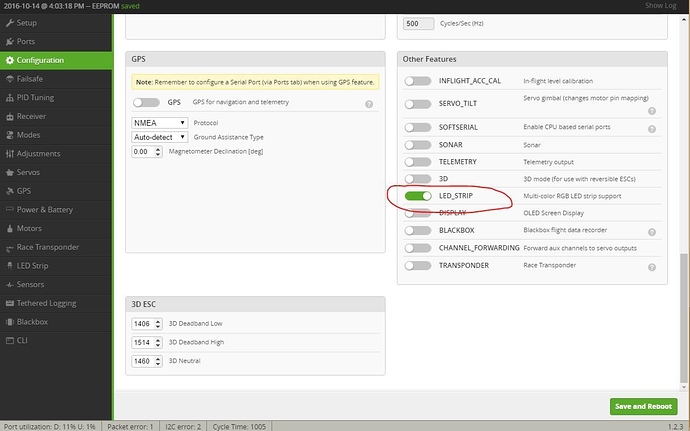
Task: Open the PID Tuning tab
Action: [x=56, y=98]
